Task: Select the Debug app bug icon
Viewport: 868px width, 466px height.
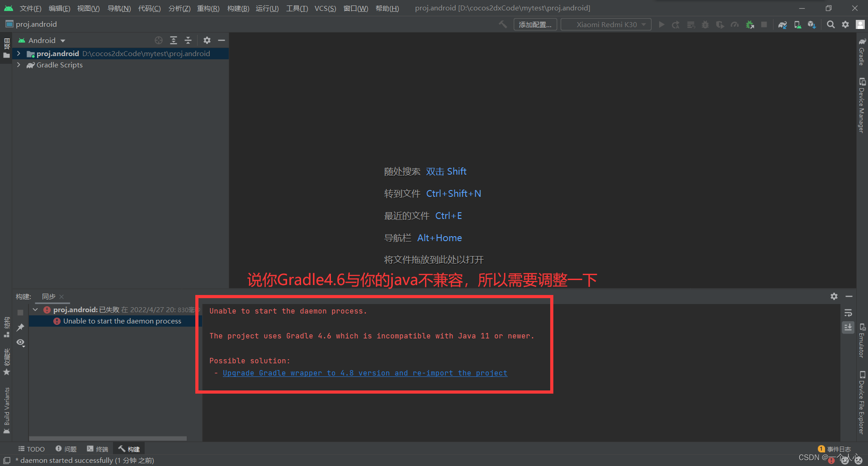Action: click(705, 24)
